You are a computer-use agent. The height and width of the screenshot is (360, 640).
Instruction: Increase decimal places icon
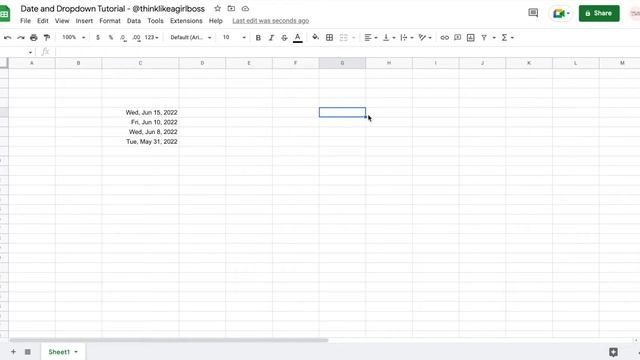136,38
